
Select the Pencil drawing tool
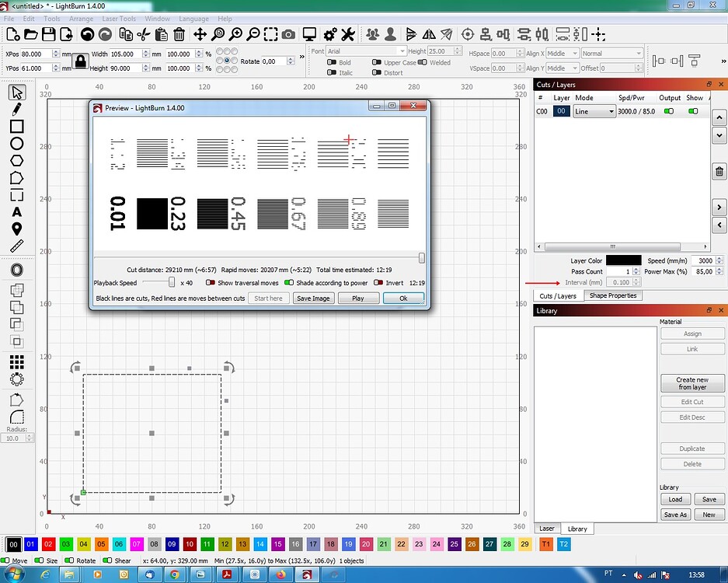16,110
